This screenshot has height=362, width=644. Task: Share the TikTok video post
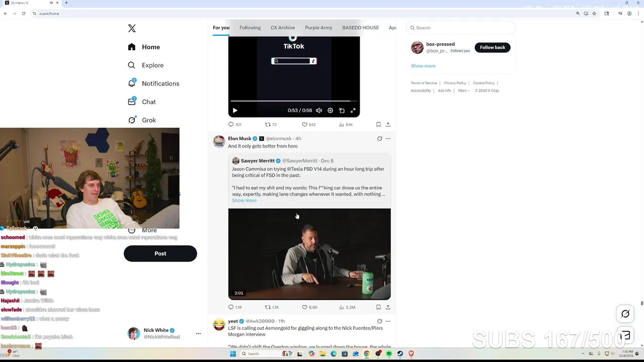tap(388, 124)
